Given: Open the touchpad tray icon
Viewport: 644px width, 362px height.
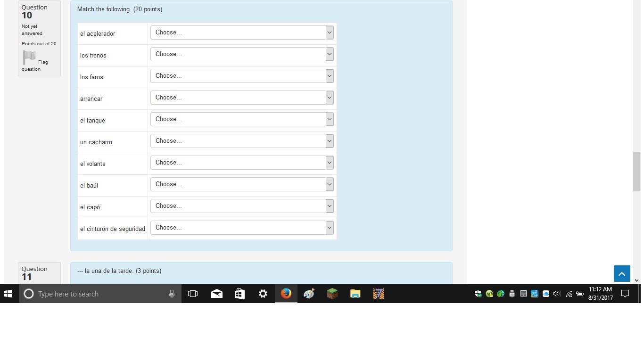Looking at the screenshot, I should [x=523, y=294].
